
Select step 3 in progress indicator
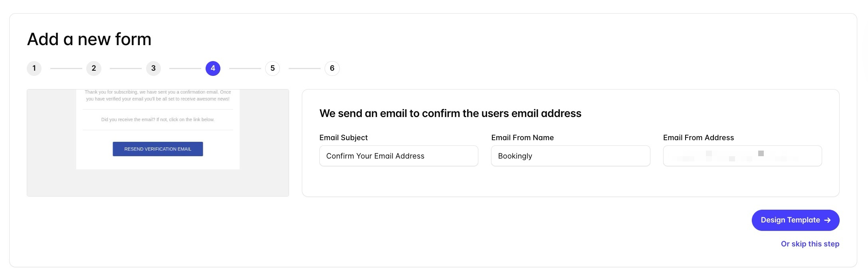click(x=153, y=68)
